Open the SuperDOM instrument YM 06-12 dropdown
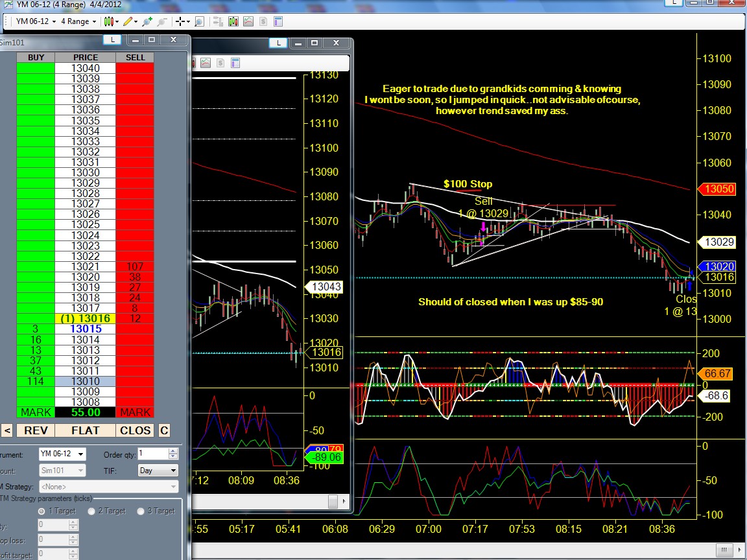This screenshot has height=560, width=747. (x=62, y=454)
